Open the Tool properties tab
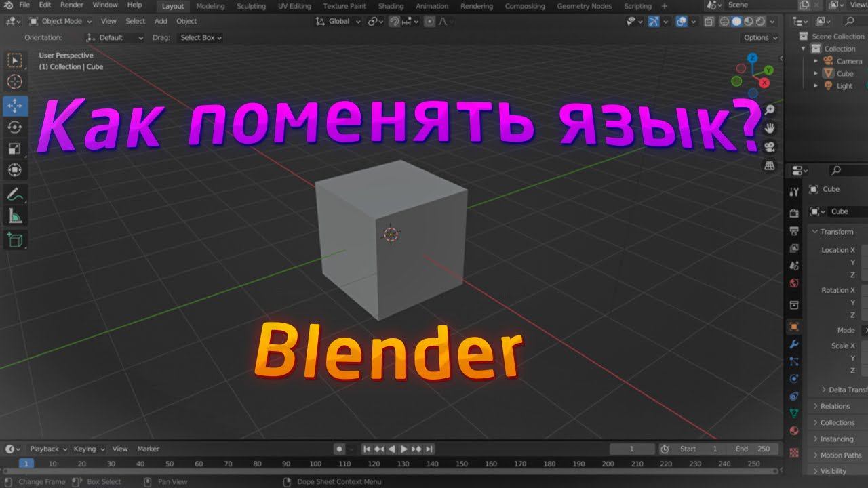The height and width of the screenshot is (488, 868). [x=794, y=192]
